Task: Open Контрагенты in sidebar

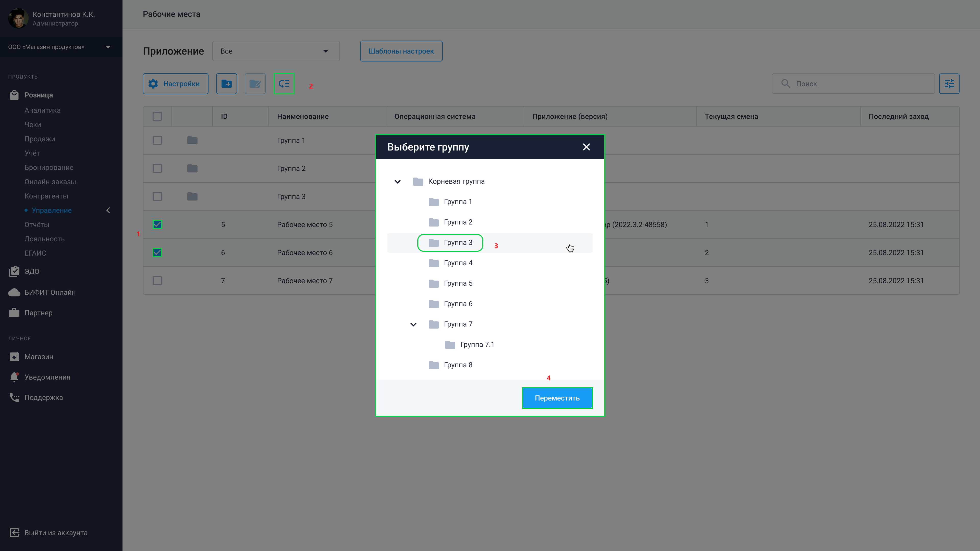Action: (x=46, y=196)
